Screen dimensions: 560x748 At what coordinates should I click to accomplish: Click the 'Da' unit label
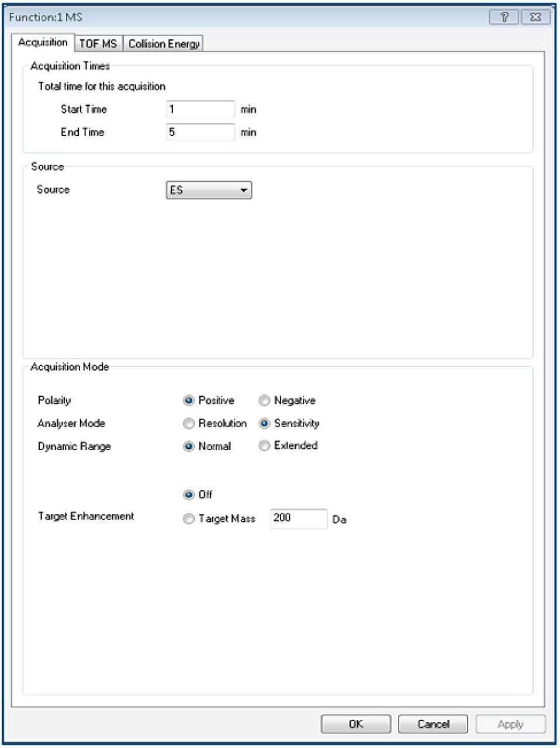339,519
